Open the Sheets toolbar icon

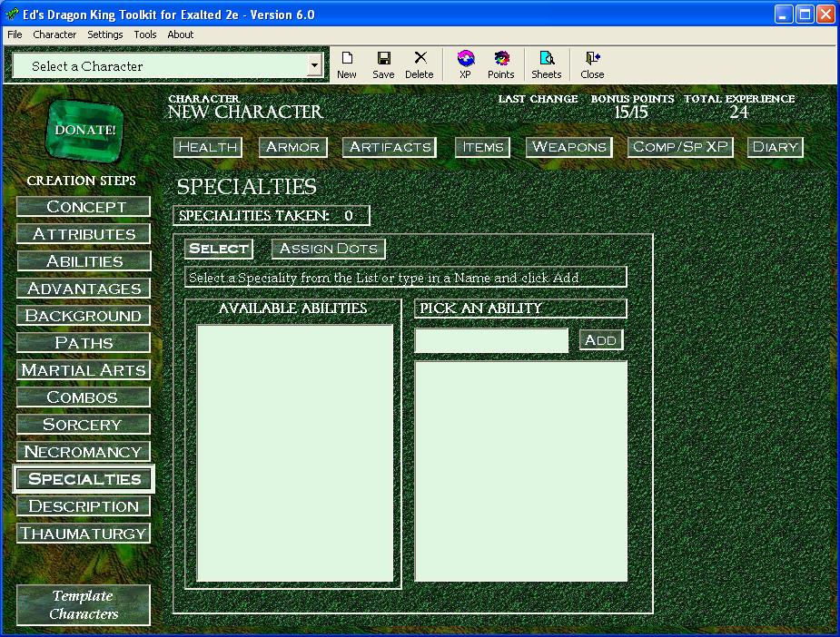click(x=547, y=64)
